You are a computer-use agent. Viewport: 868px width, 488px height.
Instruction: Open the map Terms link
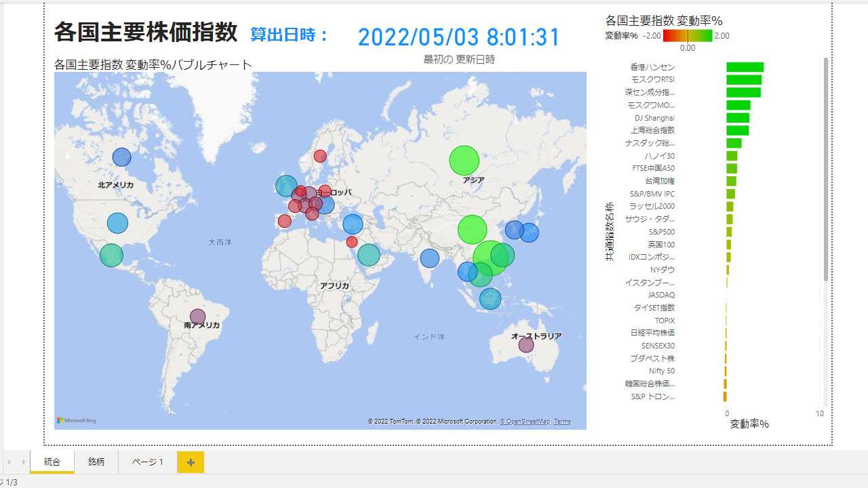point(562,422)
